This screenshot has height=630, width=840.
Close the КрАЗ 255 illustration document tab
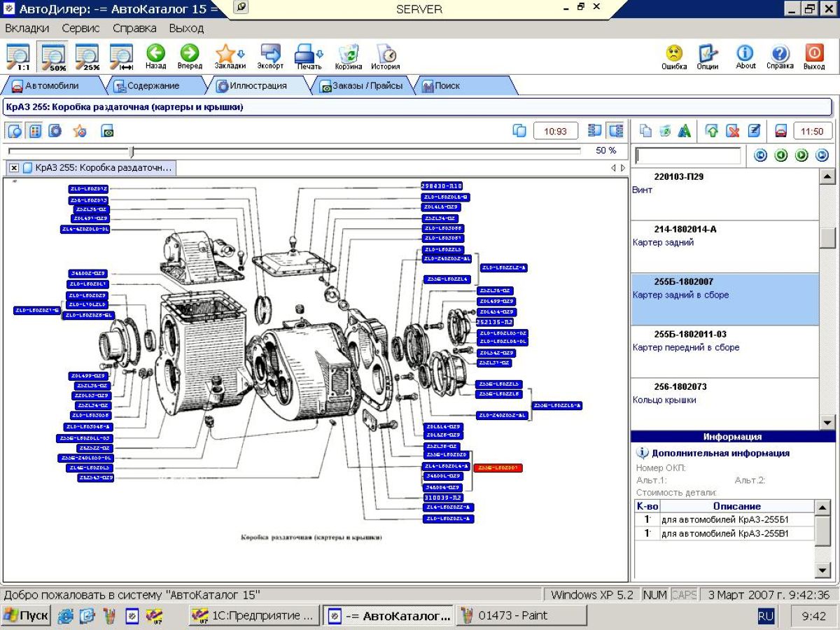[x=14, y=168]
